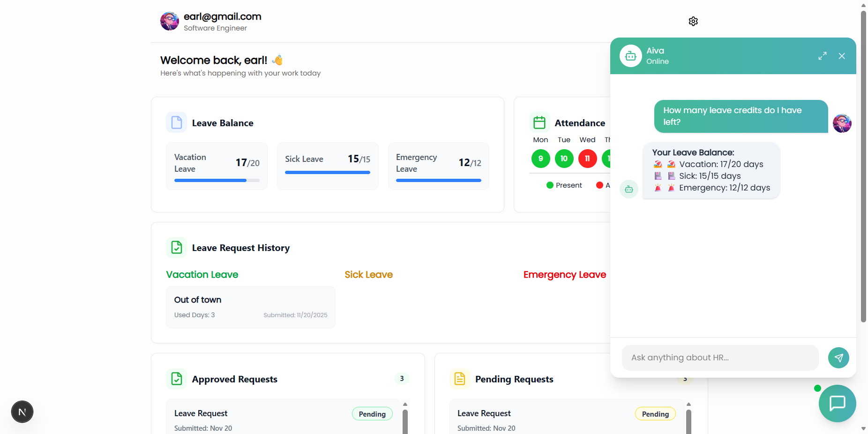Open the settings gear icon
The height and width of the screenshot is (434, 868).
[x=693, y=21]
